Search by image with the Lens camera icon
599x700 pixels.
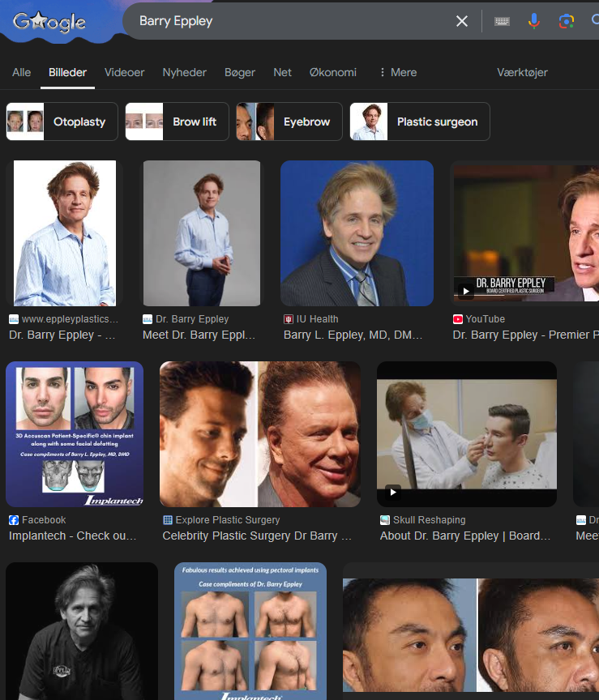pos(567,21)
